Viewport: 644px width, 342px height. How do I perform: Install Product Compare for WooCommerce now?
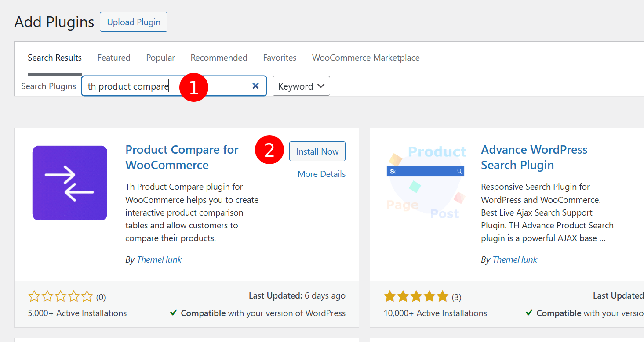click(317, 151)
